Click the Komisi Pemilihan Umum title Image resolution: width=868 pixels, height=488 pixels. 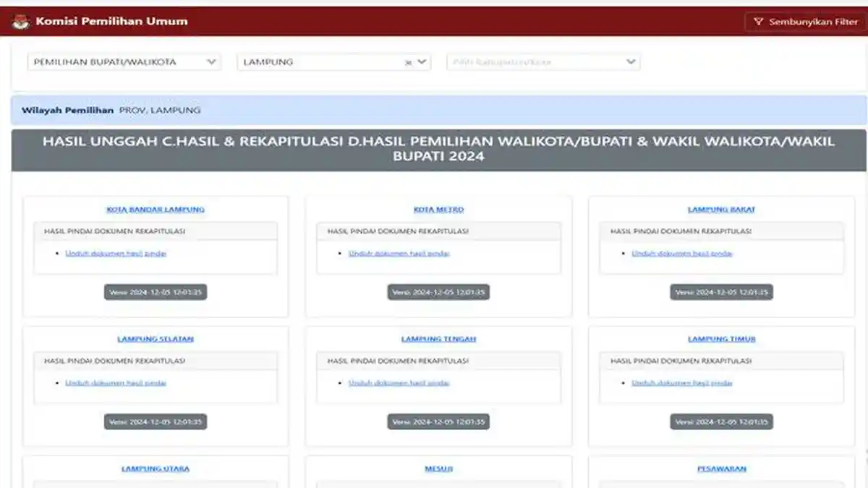111,22
